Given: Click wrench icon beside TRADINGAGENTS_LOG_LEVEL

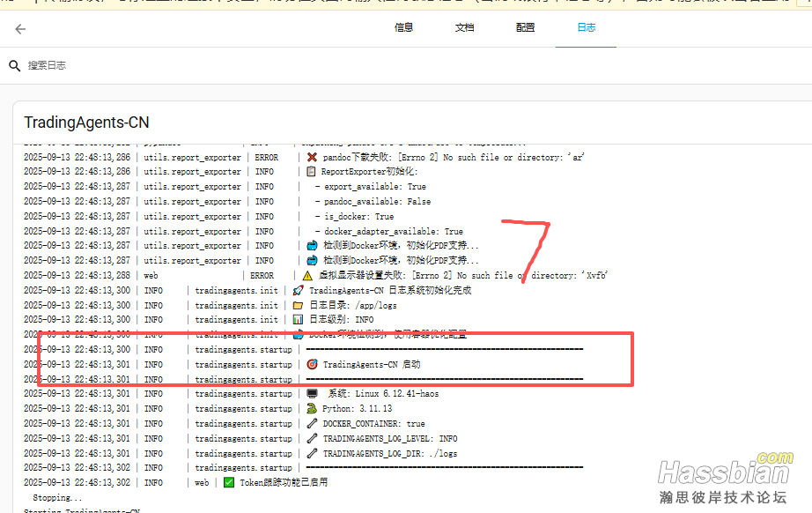Looking at the screenshot, I should click(x=312, y=439).
